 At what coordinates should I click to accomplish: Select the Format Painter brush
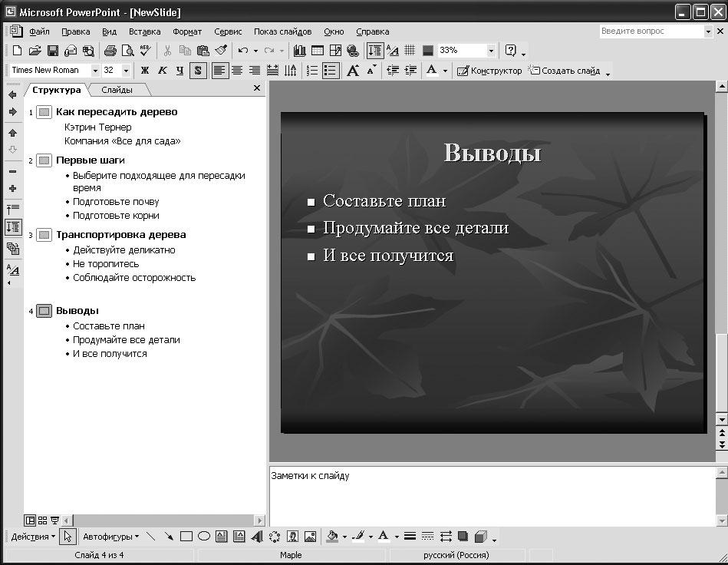click(x=221, y=51)
